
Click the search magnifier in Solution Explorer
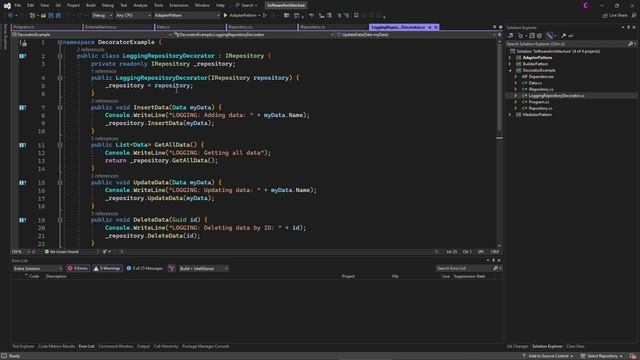tap(630, 44)
